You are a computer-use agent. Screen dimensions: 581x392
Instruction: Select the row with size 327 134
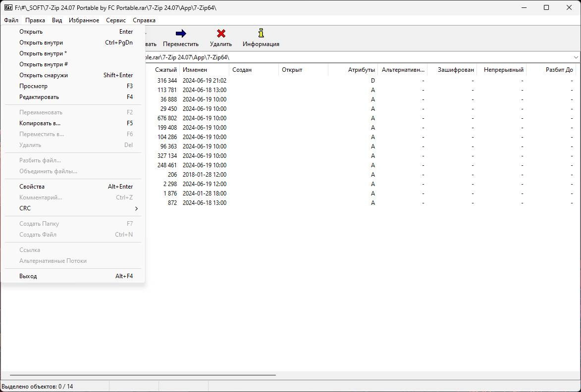(x=361, y=156)
